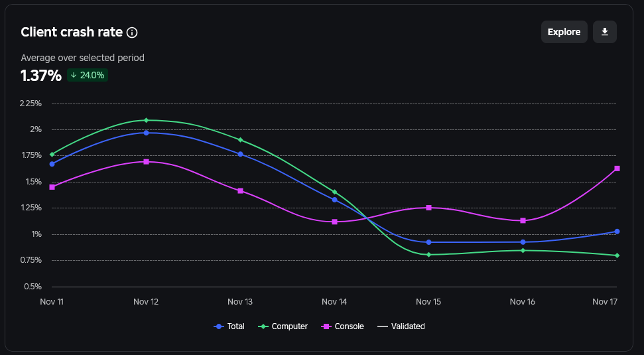This screenshot has height=355, width=644.
Task: Click the Nov 13 x-axis label
Action: 240,302
